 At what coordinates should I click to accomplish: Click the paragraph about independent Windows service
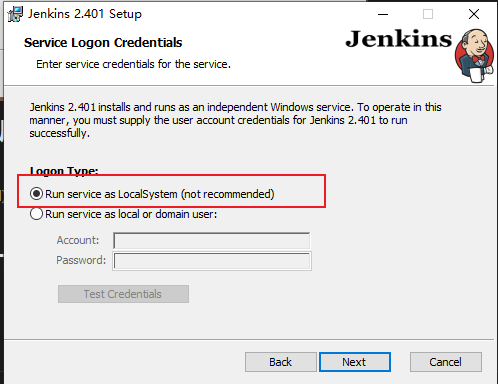(x=235, y=120)
